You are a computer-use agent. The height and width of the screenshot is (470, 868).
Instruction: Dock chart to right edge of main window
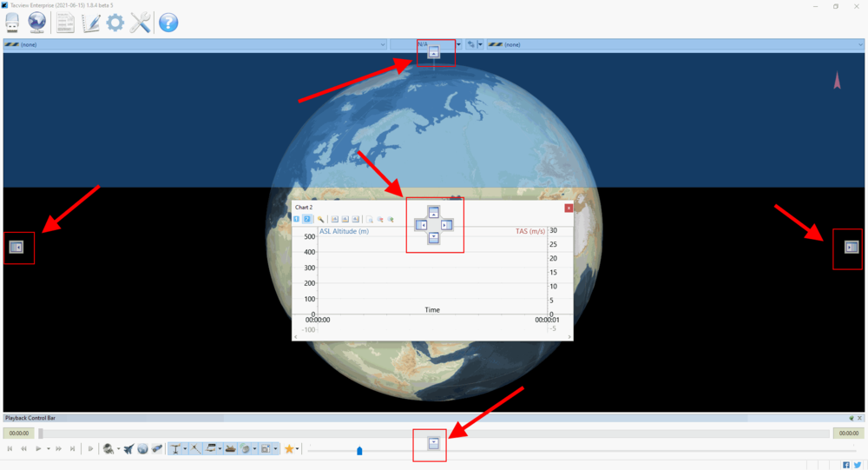[852, 248]
